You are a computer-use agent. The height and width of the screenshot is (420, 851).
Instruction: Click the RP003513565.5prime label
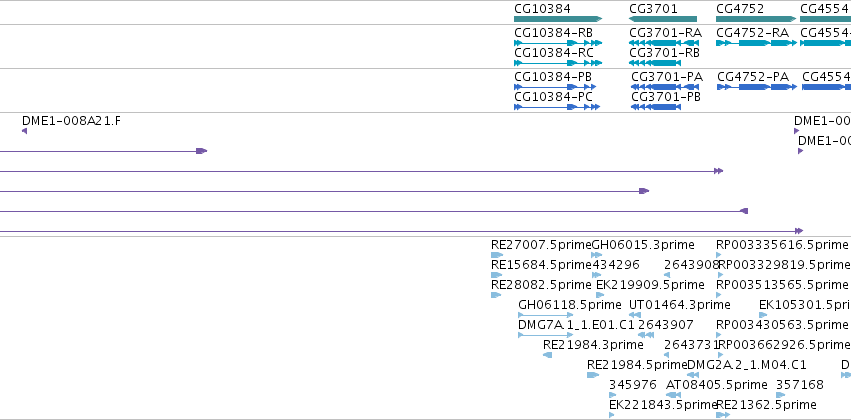point(782,284)
